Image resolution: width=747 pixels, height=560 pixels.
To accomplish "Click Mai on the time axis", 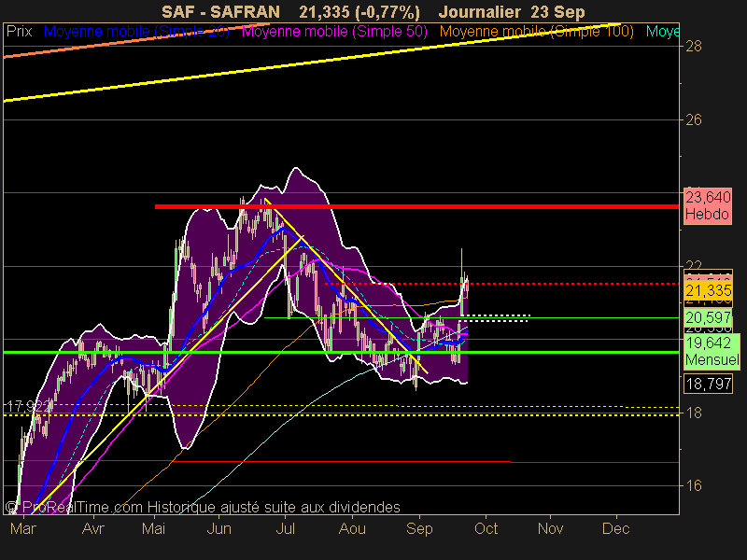I will tap(153, 528).
